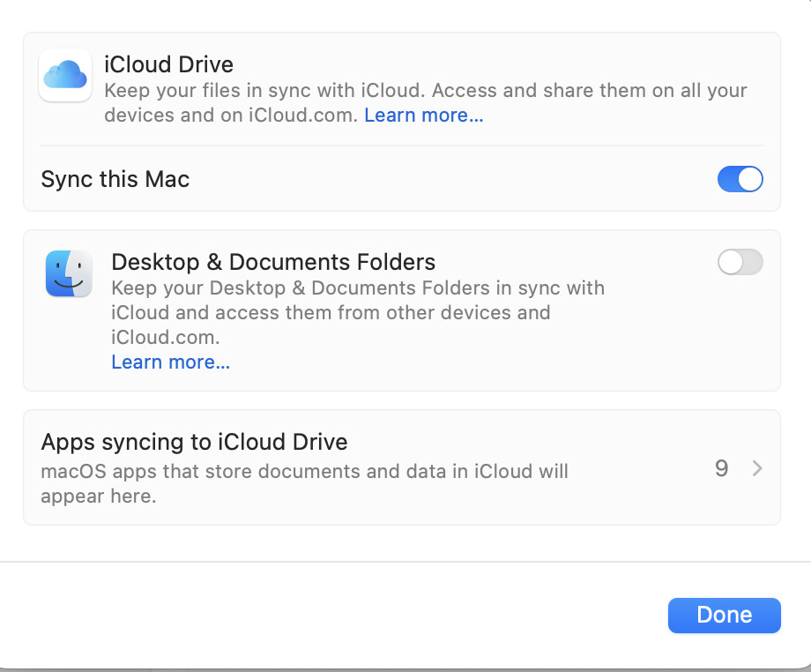This screenshot has width=811, height=672.
Task: Turn off the Sync this Mac switch
Action: (740, 179)
